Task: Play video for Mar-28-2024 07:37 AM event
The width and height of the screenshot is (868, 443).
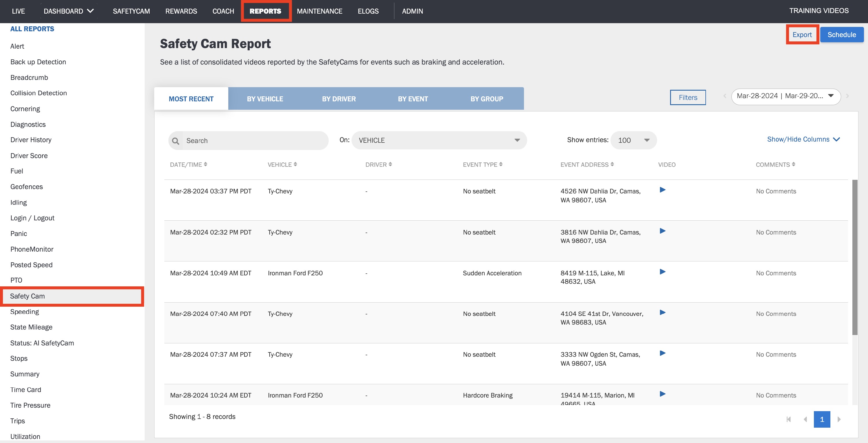Action: pyautogui.click(x=663, y=353)
